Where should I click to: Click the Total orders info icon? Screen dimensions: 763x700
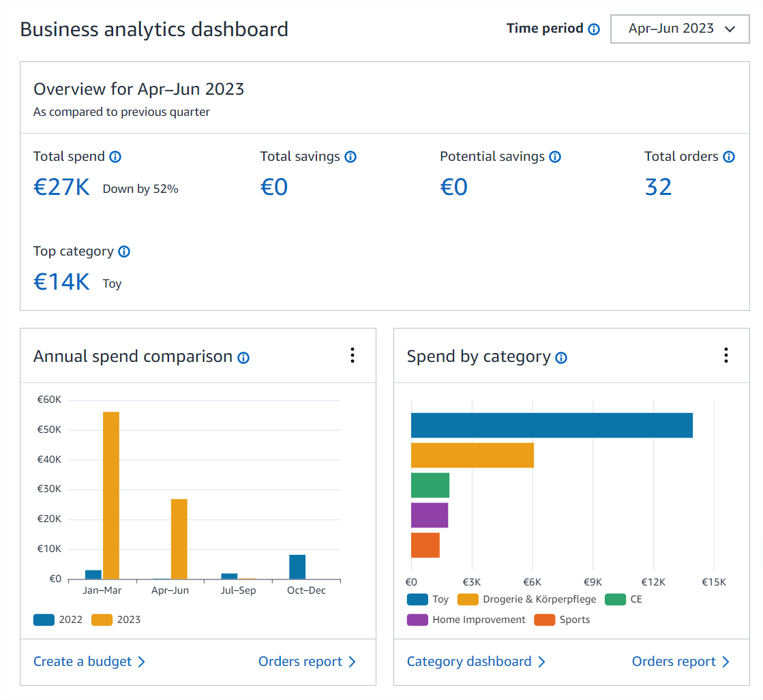pyautogui.click(x=729, y=157)
